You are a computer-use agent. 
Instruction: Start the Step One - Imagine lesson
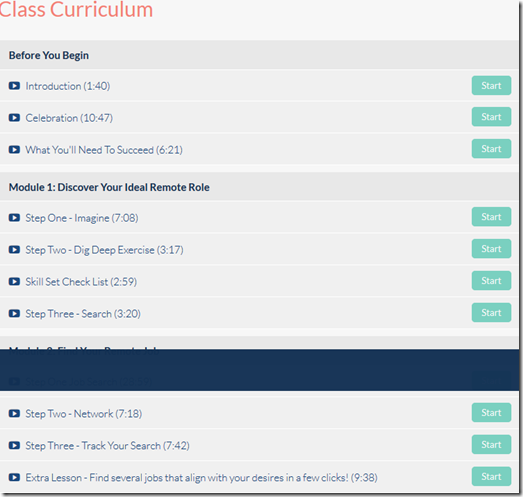491,217
